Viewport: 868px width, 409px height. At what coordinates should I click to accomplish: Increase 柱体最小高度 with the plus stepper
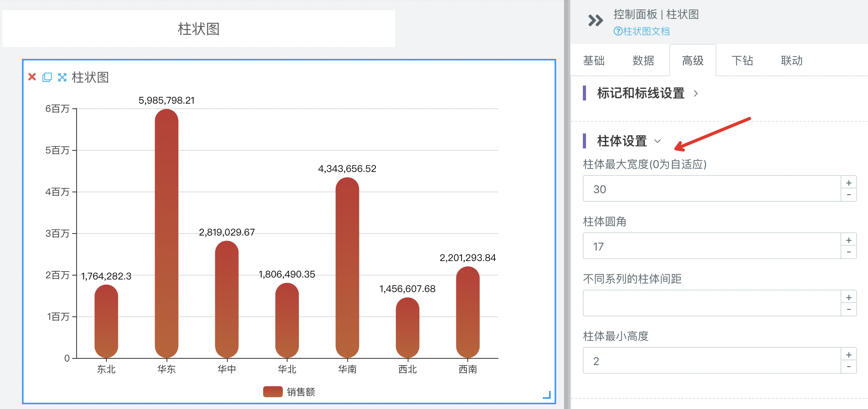(x=849, y=354)
